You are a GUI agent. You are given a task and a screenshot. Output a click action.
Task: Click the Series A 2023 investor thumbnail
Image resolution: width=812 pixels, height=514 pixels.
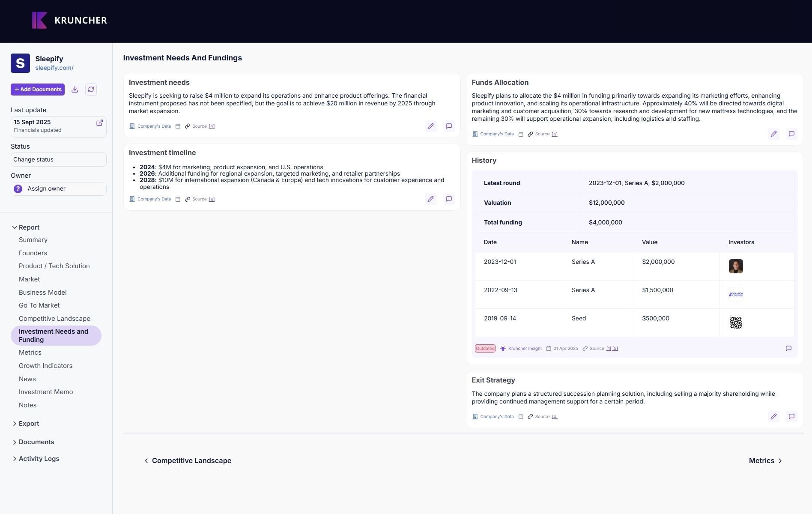pyautogui.click(x=735, y=266)
